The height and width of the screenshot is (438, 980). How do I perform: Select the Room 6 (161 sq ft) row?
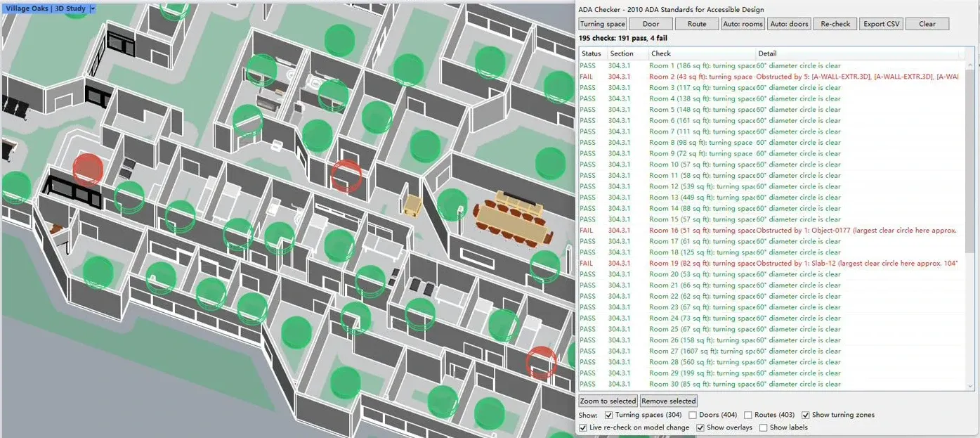coord(772,120)
